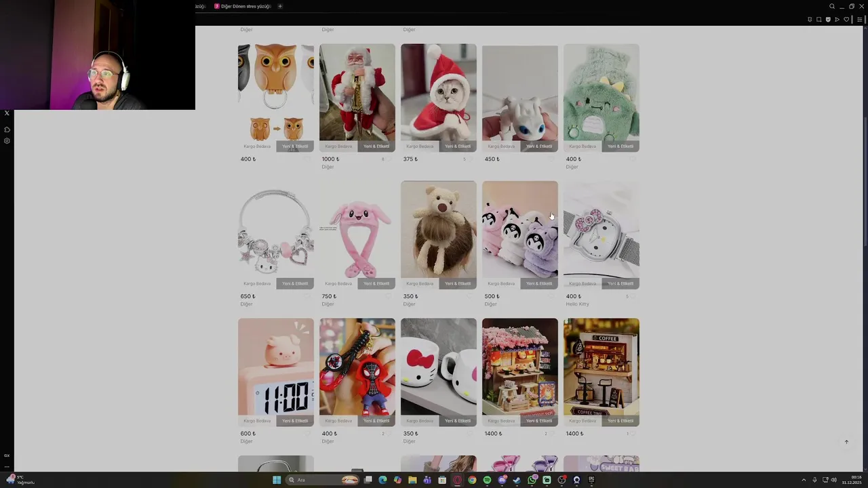The height and width of the screenshot is (488, 868).
Task: Open the clock and date in the taskbar
Action: (852, 480)
